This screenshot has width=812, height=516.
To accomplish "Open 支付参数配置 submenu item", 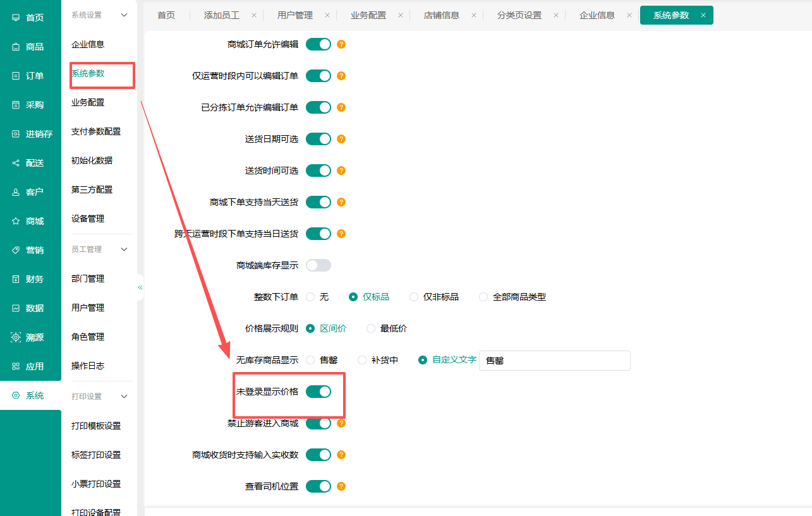I will coord(96,131).
